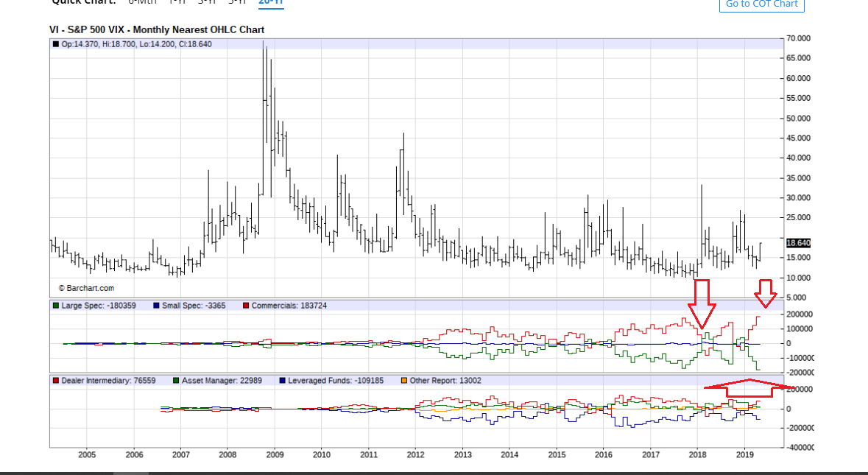Click the green Asset Manager legend swatch
The width and height of the screenshot is (868, 475).
[176, 381]
